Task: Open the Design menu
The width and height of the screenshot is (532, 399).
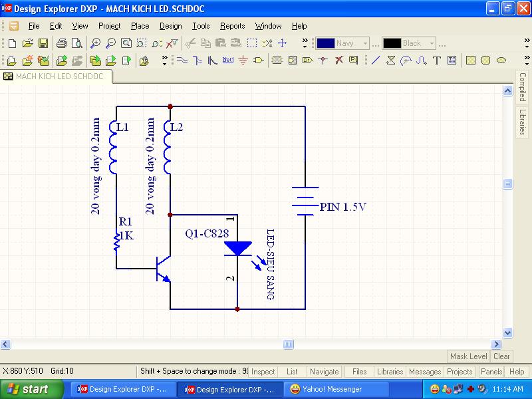Action: pyautogui.click(x=170, y=26)
